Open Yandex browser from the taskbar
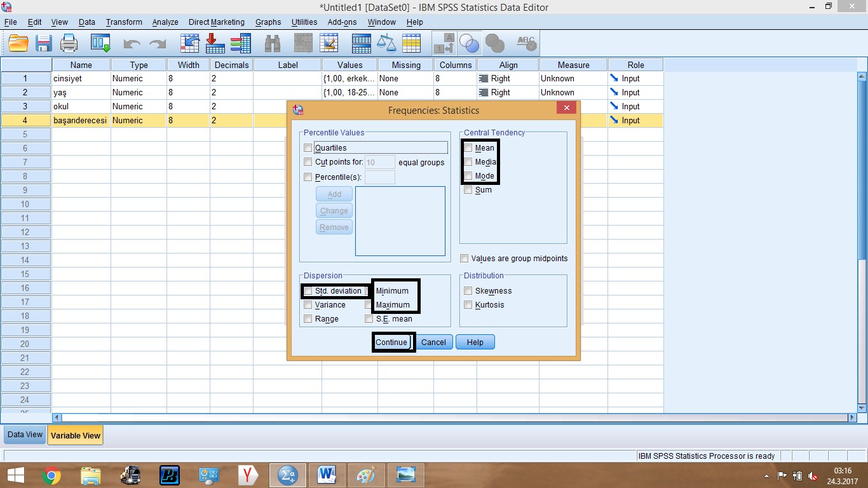The width and height of the screenshot is (868, 488). pos(248,475)
